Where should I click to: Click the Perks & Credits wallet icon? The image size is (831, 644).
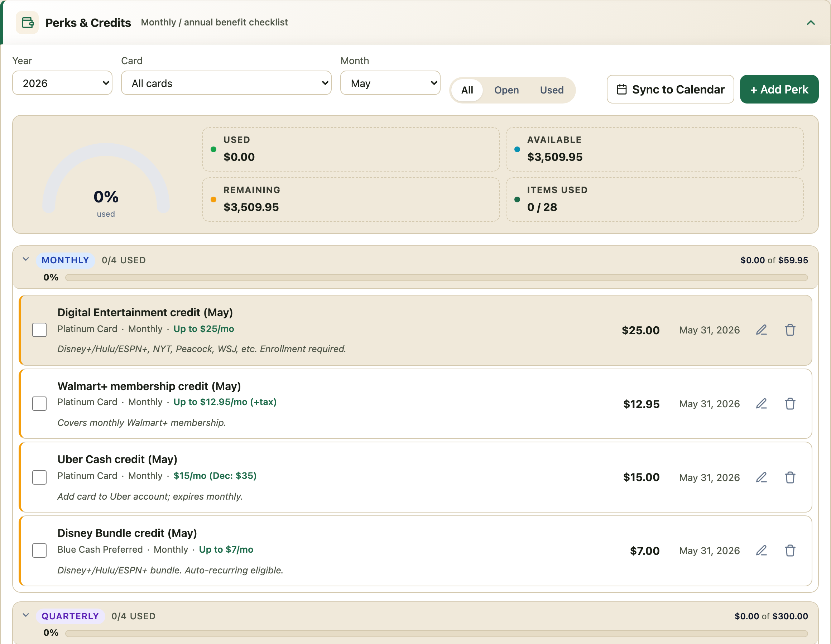(x=27, y=23)
